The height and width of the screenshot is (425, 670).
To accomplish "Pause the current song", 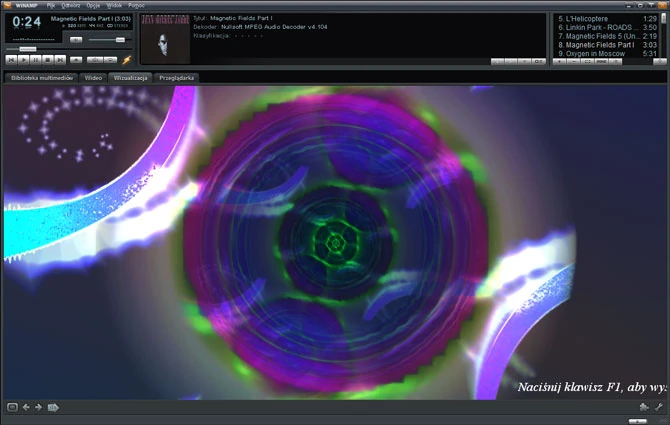I will [x=36, y=60].
